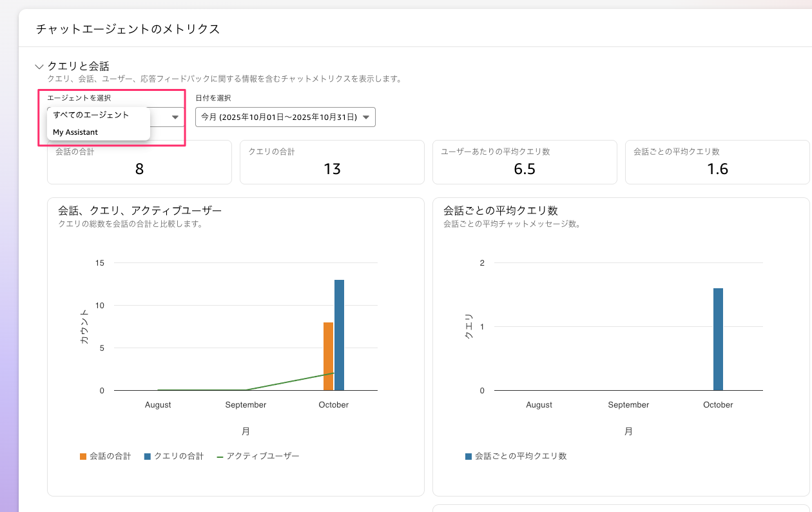812x512 pixels.
Task: Click the caret arrow on the date selector
Action: click(x=366, y=117)
